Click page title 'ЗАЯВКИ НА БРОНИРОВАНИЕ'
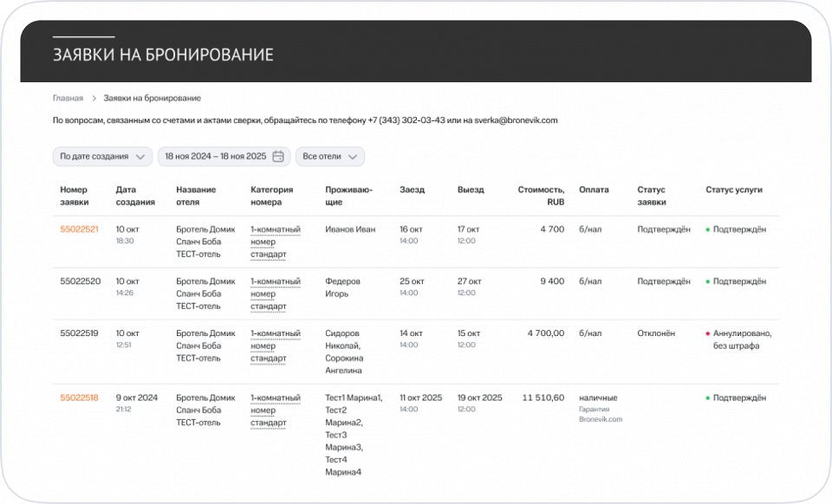 pos(163,55)
